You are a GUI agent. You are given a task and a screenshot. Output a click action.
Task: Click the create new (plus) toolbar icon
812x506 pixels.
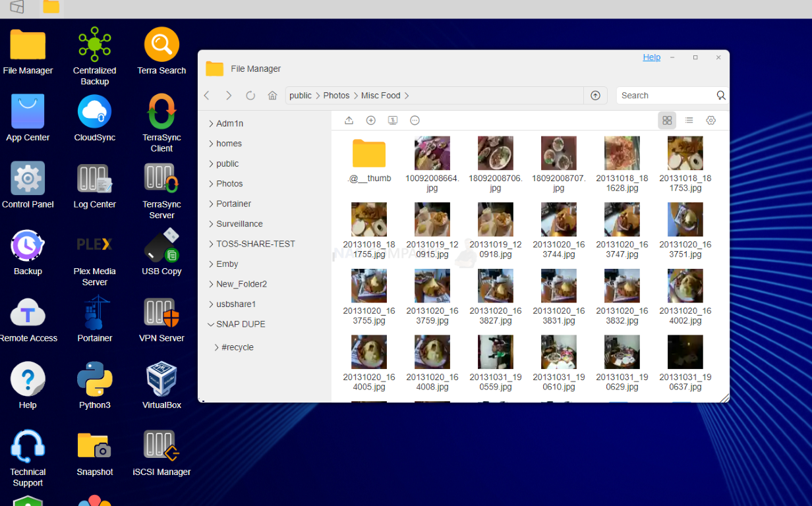(371, 121)
